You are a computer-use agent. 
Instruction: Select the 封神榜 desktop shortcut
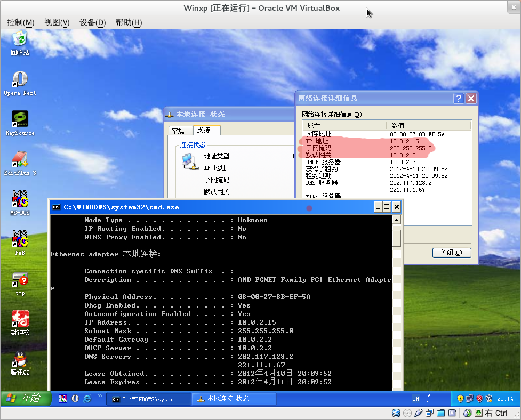pos(20,322)
